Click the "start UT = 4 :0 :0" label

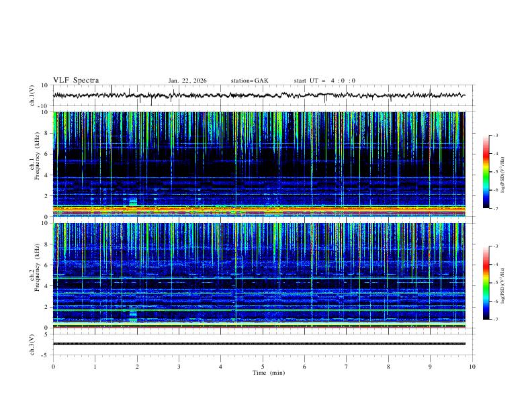coord(324,81)
